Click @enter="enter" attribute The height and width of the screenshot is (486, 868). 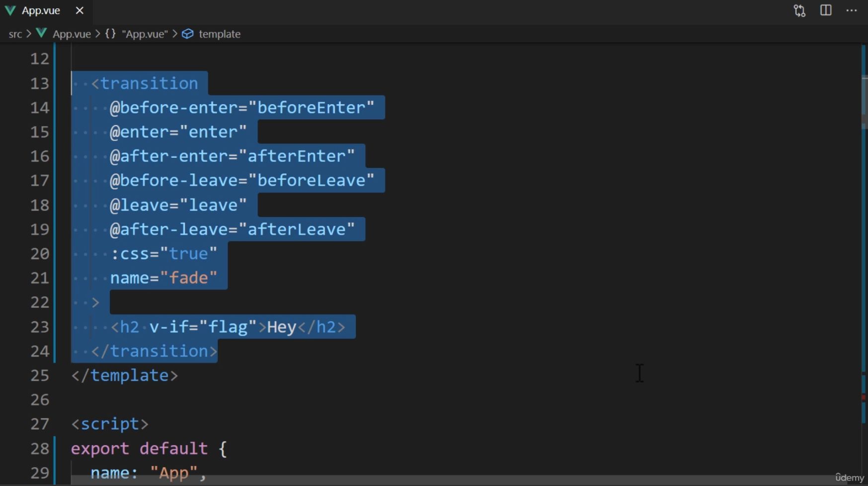click(x=178, y=132)
